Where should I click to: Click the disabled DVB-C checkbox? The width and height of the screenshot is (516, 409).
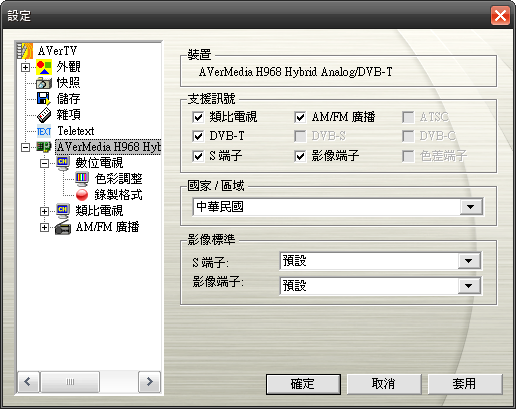[408, 136]
